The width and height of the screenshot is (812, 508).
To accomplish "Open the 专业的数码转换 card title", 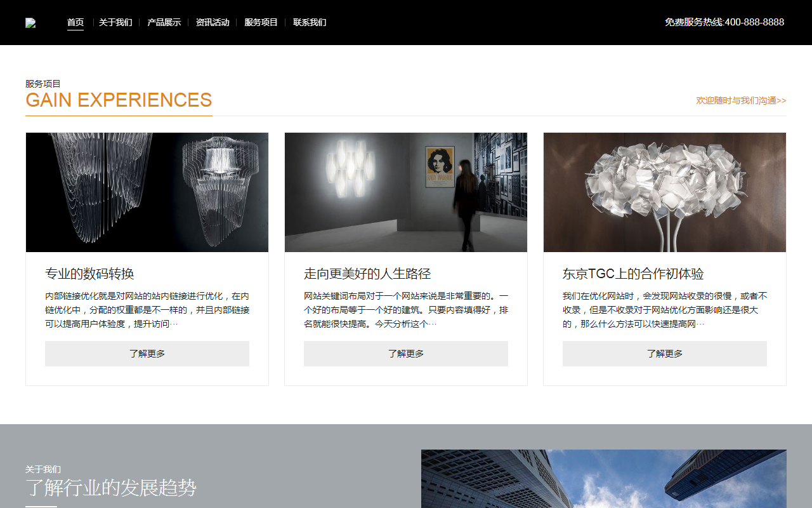I will [89, 274].
